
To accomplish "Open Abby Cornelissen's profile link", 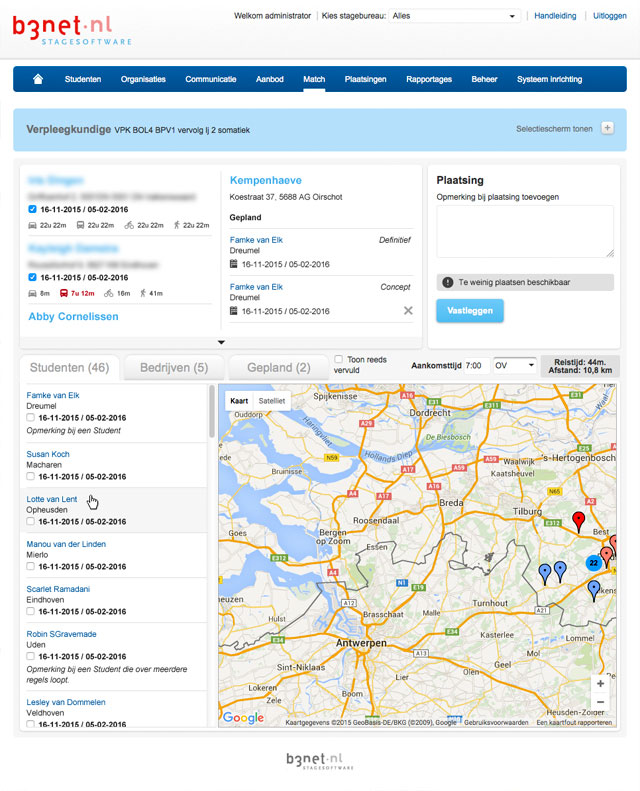I will [74, 316].
